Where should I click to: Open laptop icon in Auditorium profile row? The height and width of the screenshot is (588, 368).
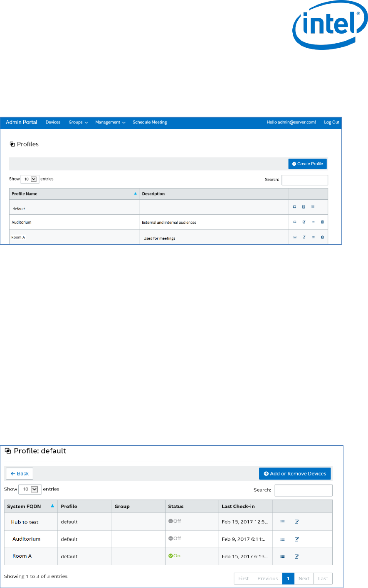pos(295,222)
